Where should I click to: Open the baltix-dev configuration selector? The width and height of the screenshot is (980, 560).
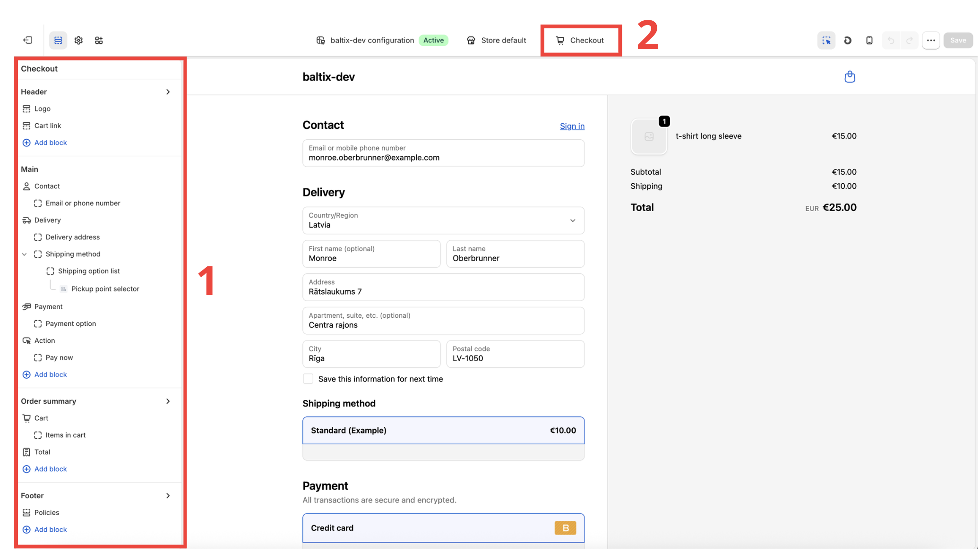[x=382, y=40]
